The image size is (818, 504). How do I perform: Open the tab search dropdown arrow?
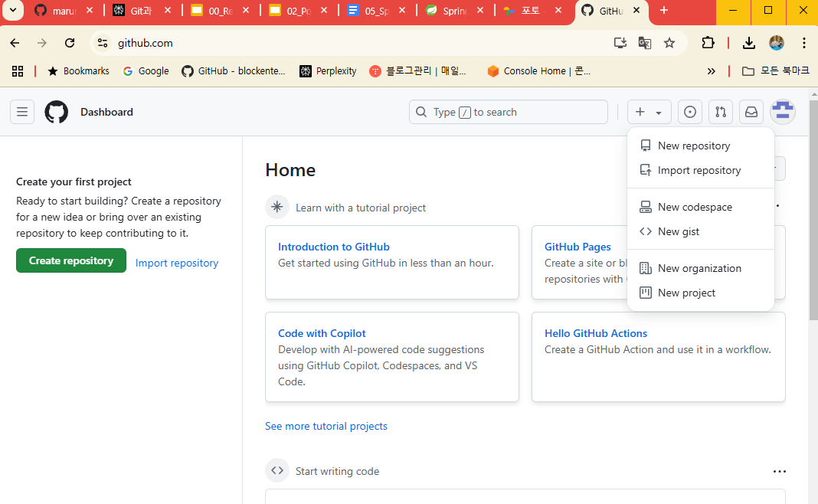coord(12,10)
